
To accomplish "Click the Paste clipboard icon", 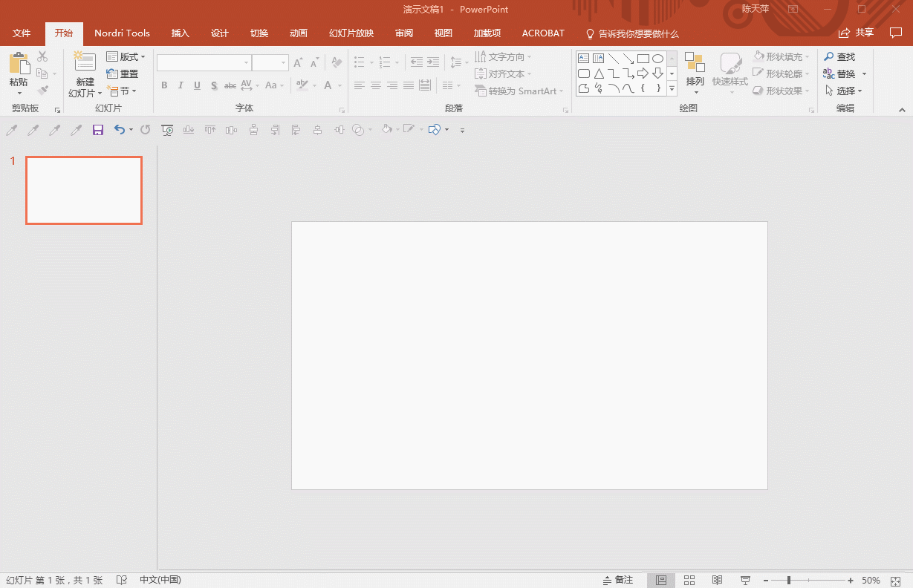I will coord(19,63).
